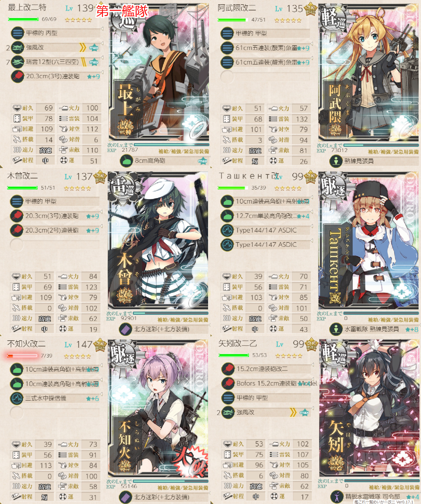This screenshot has height=504, width=421.
Task: Select the 矢矧改二乙 name header
Action: pyautogui.click(x=238, y=344)
